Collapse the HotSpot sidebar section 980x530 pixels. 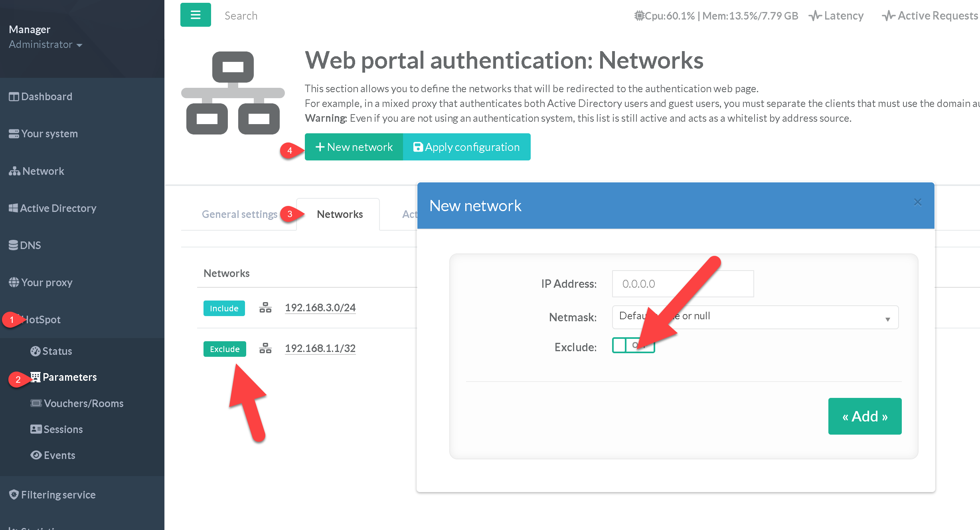click(41, 320)
